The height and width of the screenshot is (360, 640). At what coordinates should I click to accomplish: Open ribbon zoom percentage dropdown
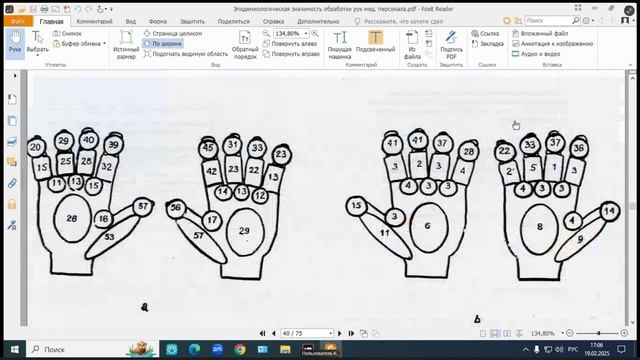pos(306,33)
